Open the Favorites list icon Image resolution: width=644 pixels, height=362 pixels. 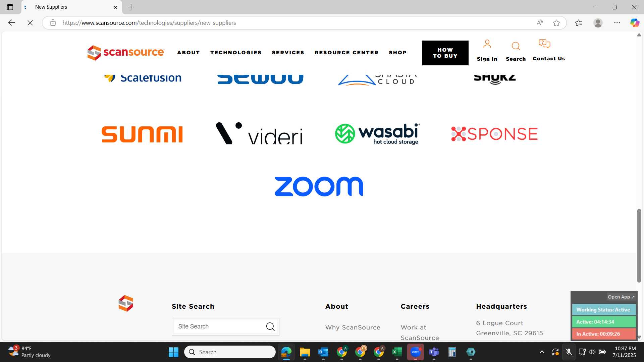click(579, 23)
